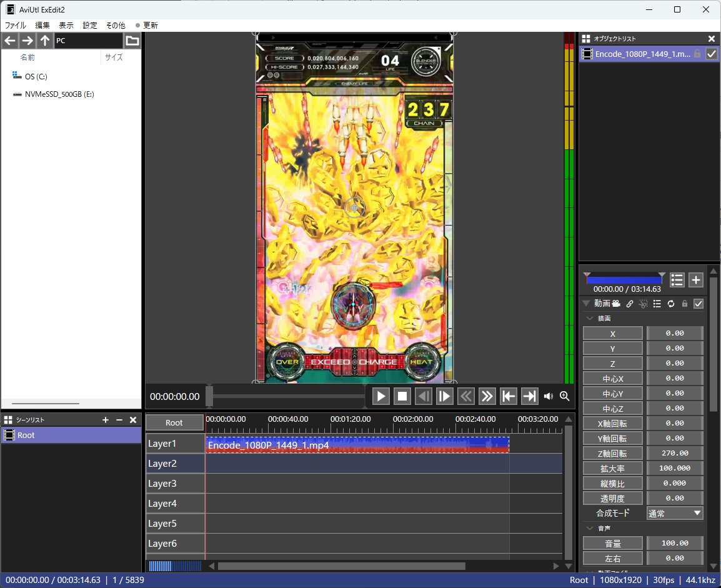The width and height of the screenshot is (721, 588).
Task: Click the Z軸回転 parameter button
Action: click(612, 453)
